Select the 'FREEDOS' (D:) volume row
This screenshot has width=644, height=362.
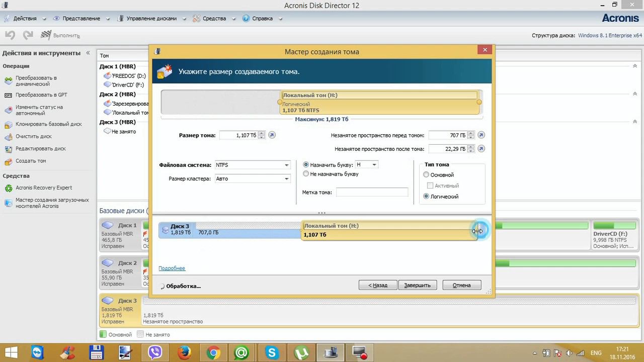point(125,76)
